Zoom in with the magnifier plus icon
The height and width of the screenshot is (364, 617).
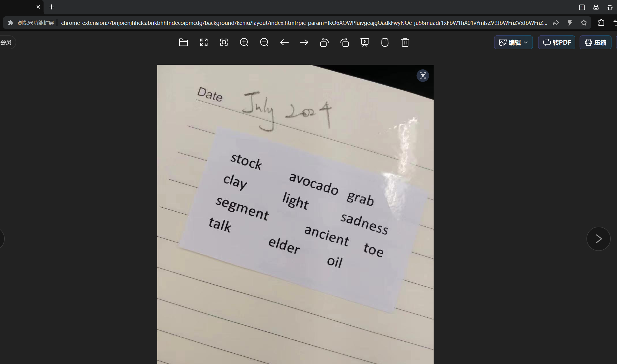coord(244,43)
